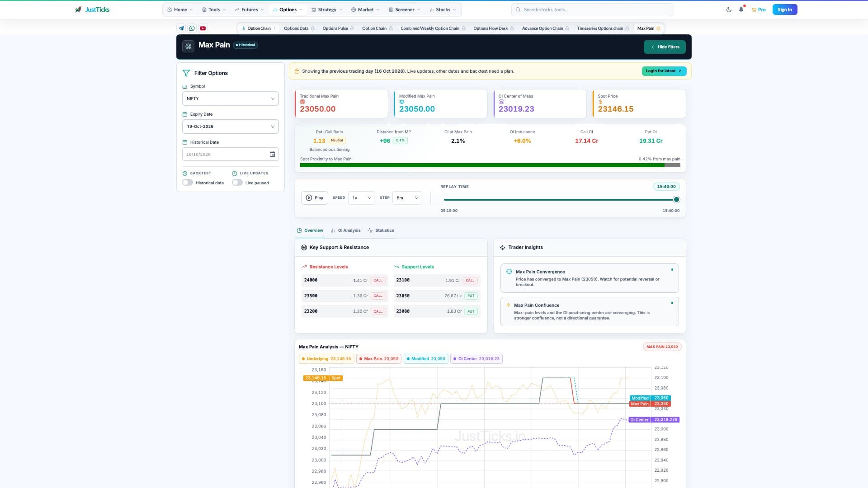
Task: Toggle dark mode moon icon
Action: pos(729,9)
